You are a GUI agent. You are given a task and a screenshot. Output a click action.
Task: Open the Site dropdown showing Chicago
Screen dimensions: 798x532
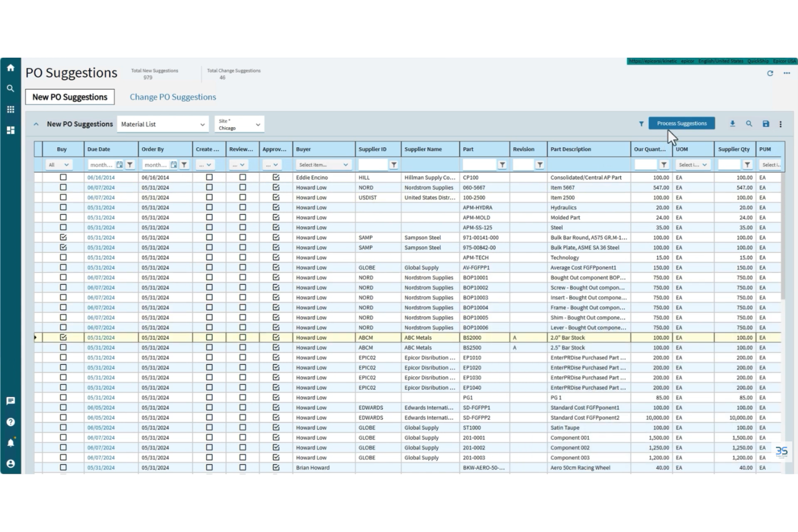[x=239, y=124]
